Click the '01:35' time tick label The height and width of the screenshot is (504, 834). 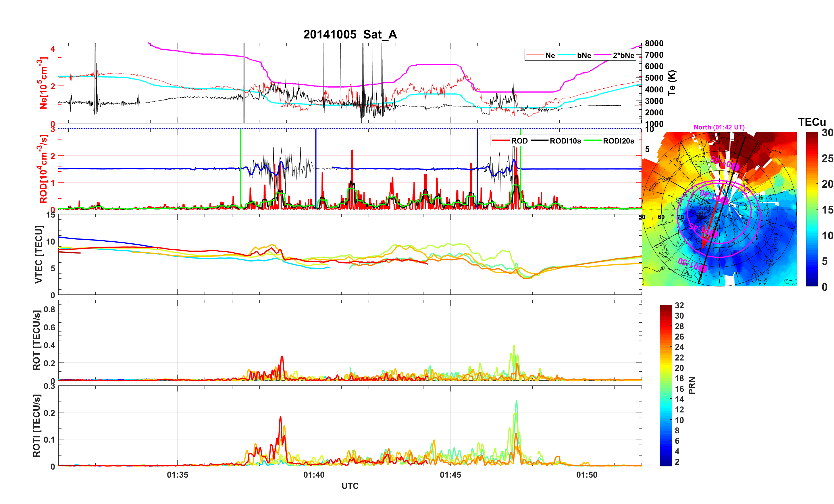(177, 474)
